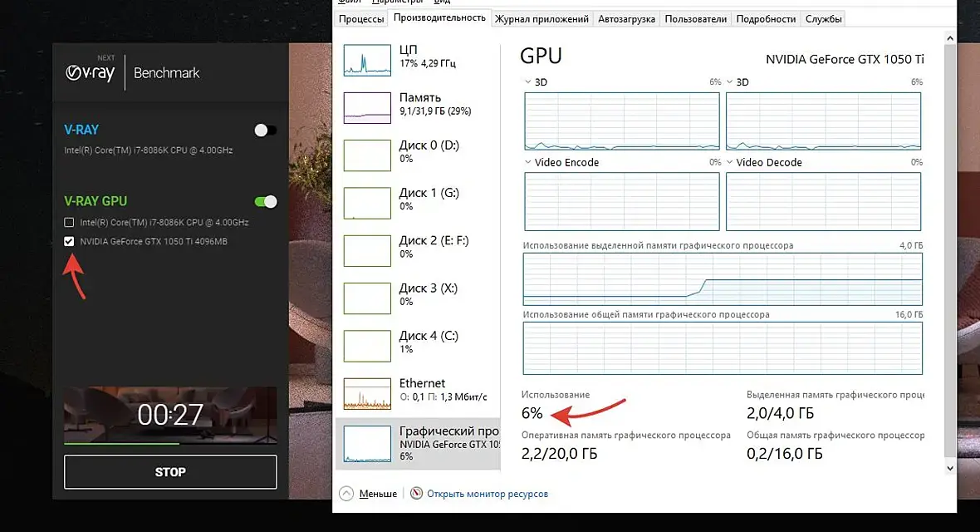Click the ЦП 17% 4,29 ГГц entry text
Viewport: 980px width, 532px height.
[428, 57]
